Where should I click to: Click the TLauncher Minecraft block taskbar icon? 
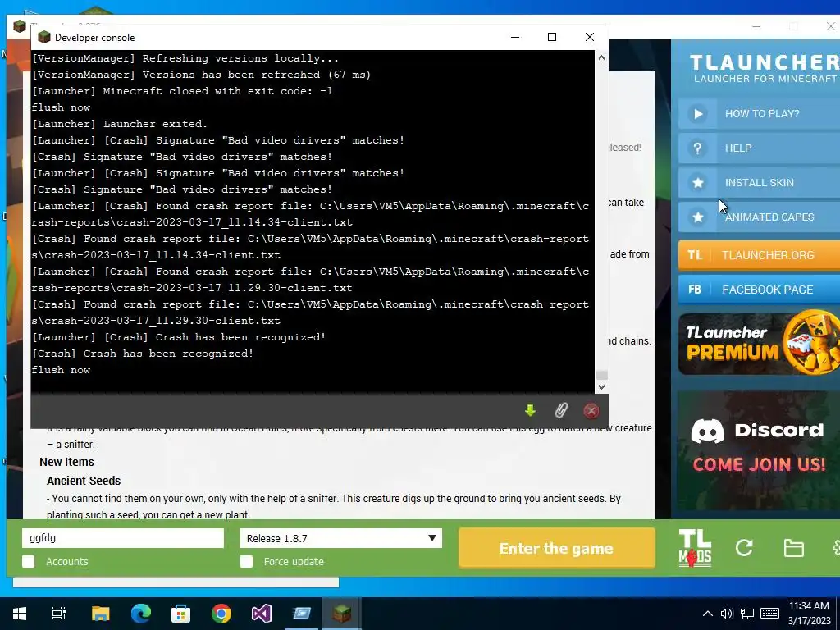[342, 614]
